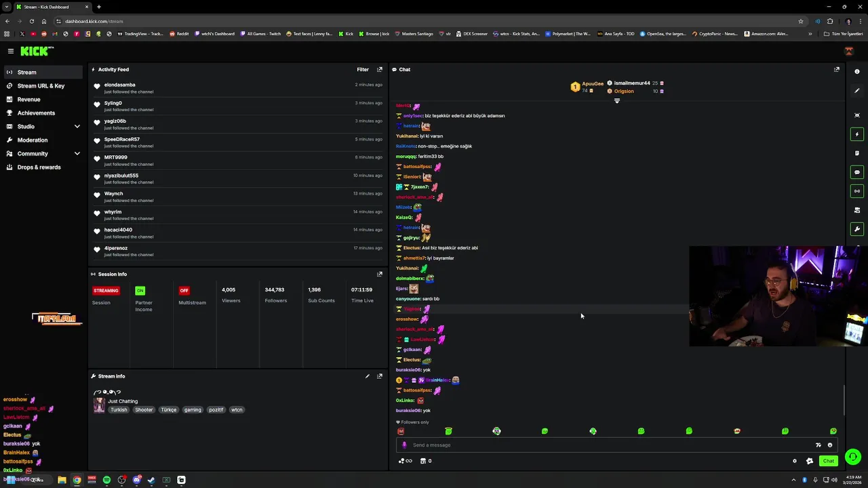Open emoji picker in message box
Viewport: 868px width, 488px height.
[x=829, y=445]
